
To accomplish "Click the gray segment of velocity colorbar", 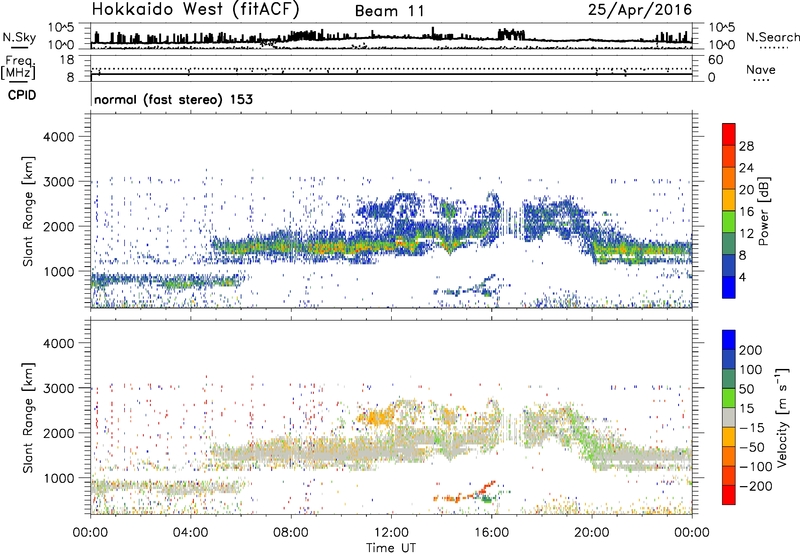I will (729, 418).
